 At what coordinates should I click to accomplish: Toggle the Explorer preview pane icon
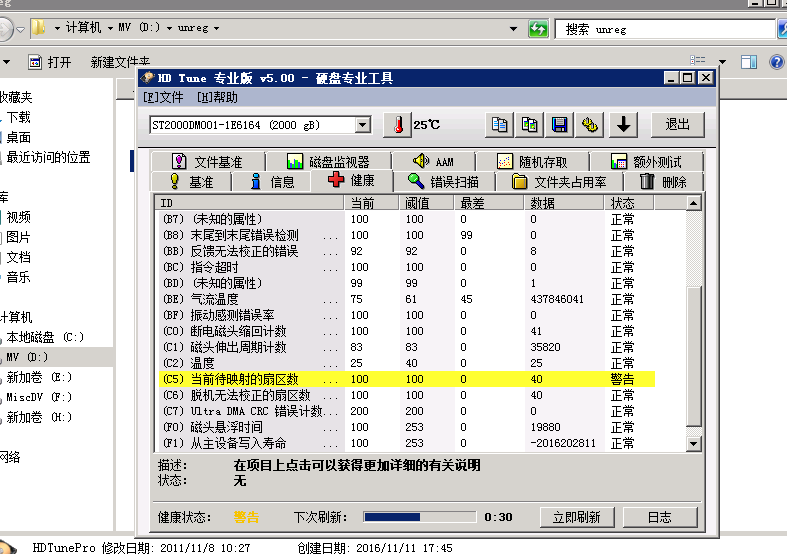pyautogui.click(x=749, y=62)
